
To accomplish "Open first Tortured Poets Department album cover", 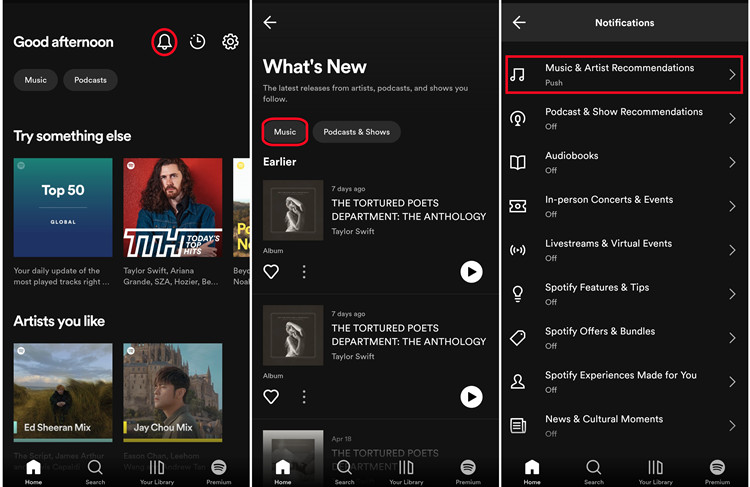I will (x=293, y=210).
